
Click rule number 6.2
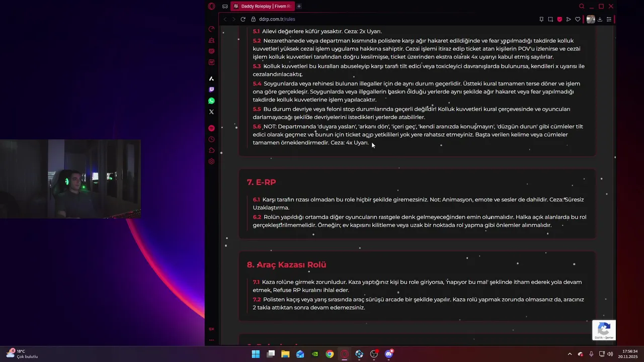257,217
